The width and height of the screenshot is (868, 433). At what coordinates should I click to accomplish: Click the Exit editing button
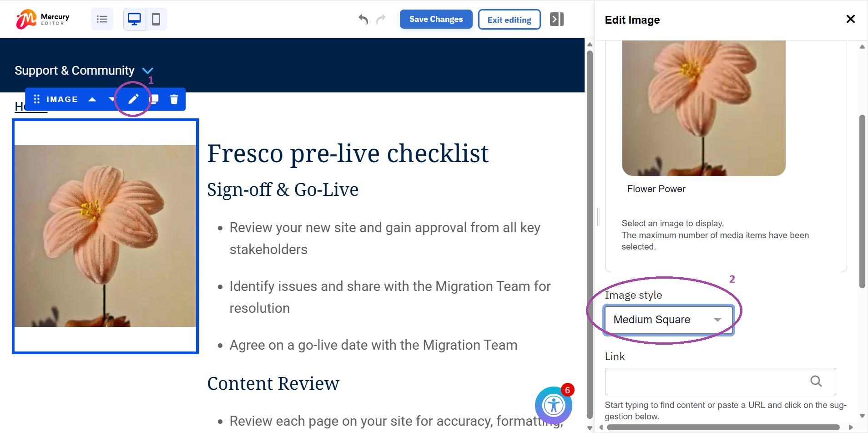[509, 20]
